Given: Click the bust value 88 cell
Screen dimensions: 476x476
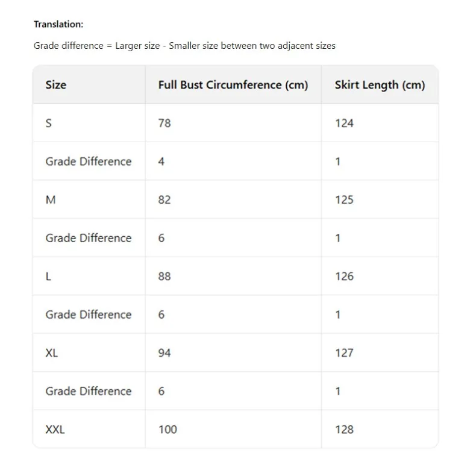Looking at the screenshot, I should pos(164,276).
